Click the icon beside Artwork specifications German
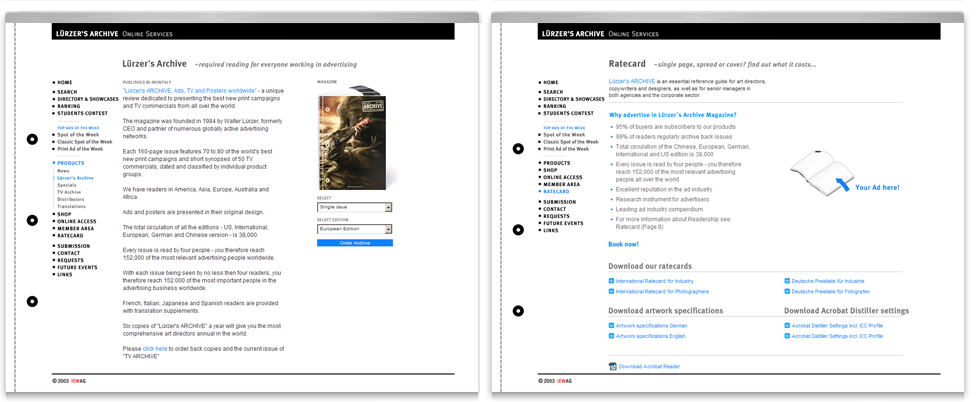 tap(611, 325)
